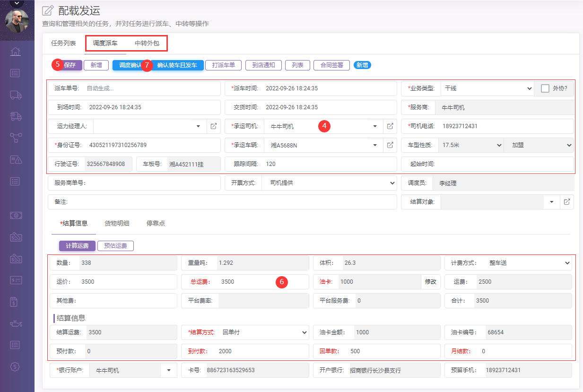Open external link icon beside 承运司机
Viewport: 583px width, 392px height.
click(x=390, y=126)
